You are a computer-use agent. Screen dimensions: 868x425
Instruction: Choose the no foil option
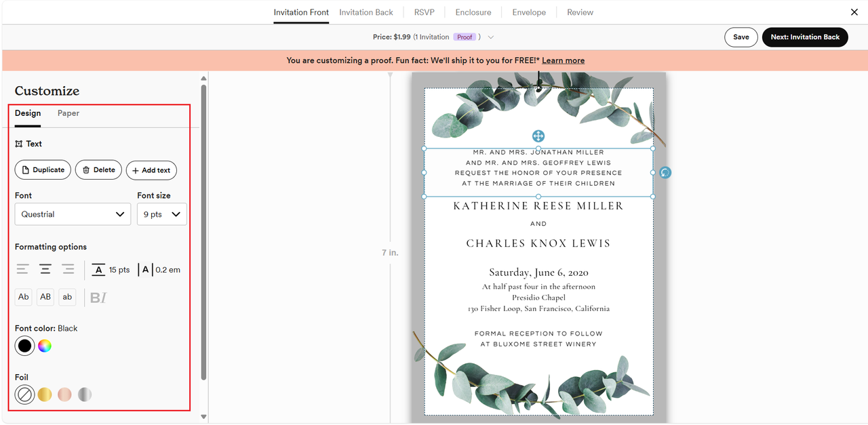(24, 394)
